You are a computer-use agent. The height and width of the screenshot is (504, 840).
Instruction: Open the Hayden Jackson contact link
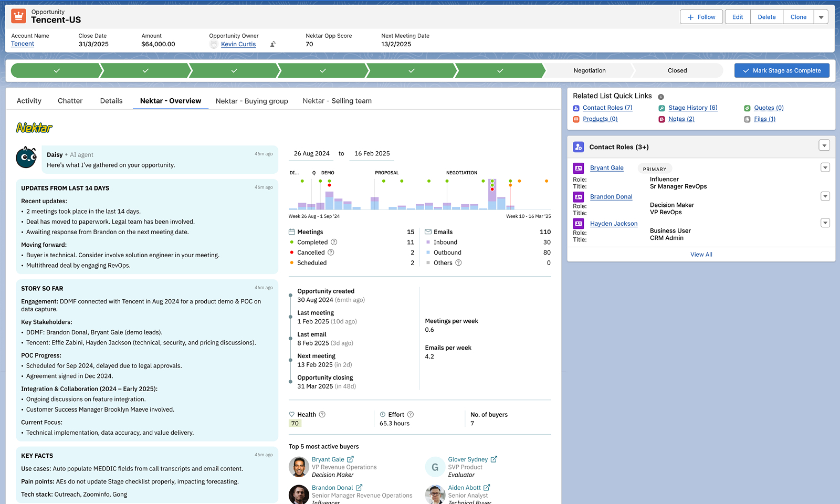click(614, 224)
